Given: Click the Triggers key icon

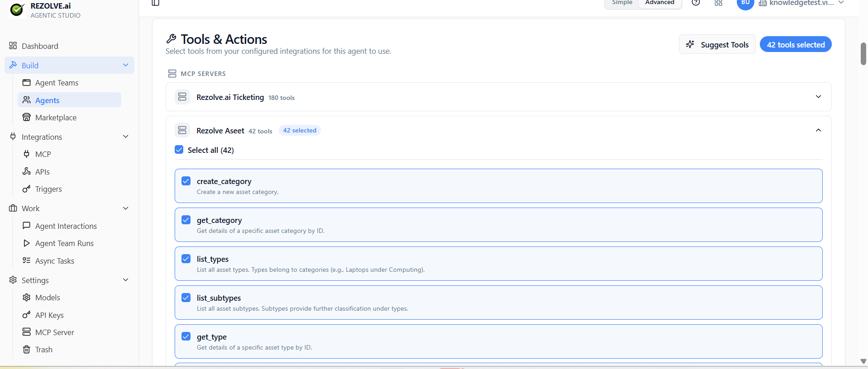Looking at the screenshot, I should tap(27, 189).
